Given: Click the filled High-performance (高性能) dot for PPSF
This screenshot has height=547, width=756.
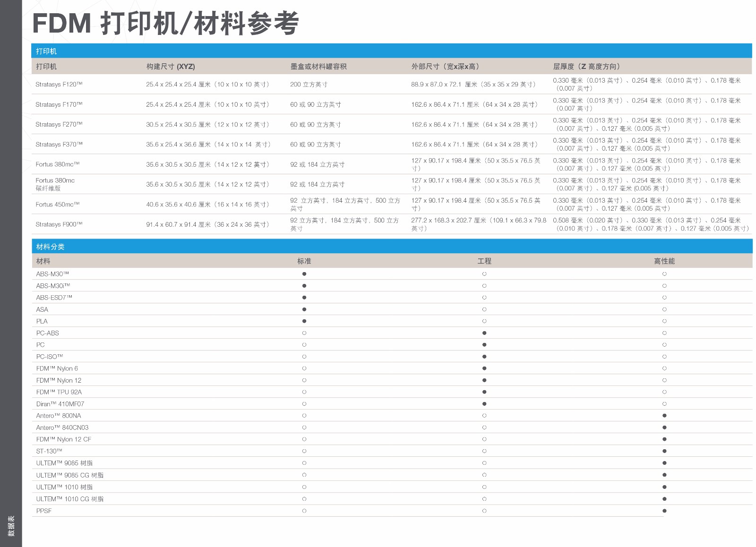Looking at the screenshot, I should 664,511.
